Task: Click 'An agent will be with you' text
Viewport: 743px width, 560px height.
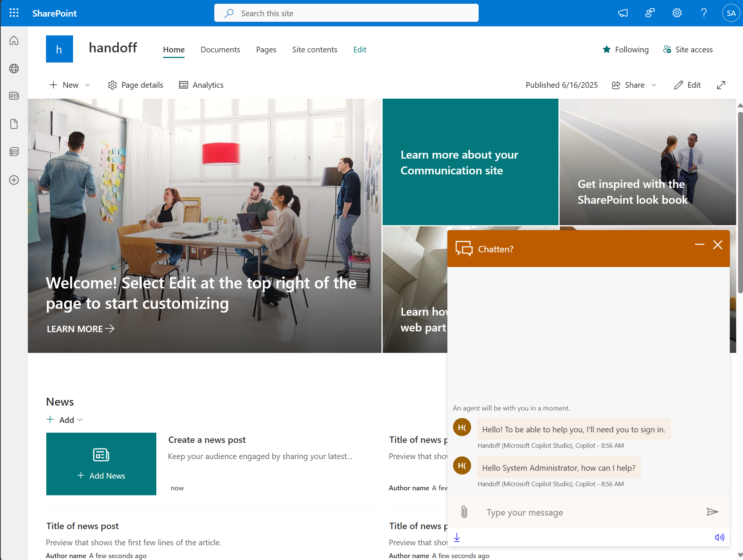Action: tap(511, 408)
